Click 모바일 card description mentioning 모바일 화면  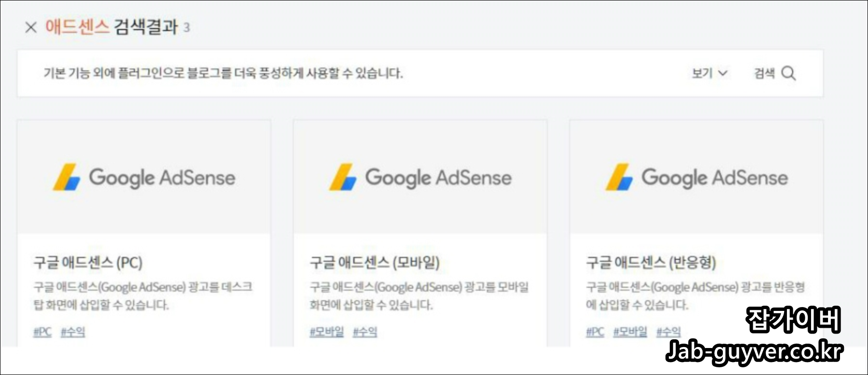tap(419, 296)
